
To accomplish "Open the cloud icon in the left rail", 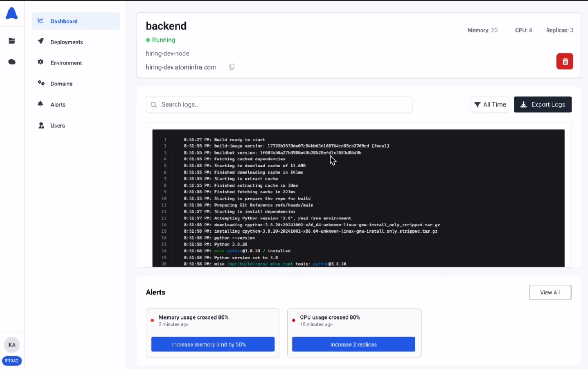I will [x=12, y=62].
